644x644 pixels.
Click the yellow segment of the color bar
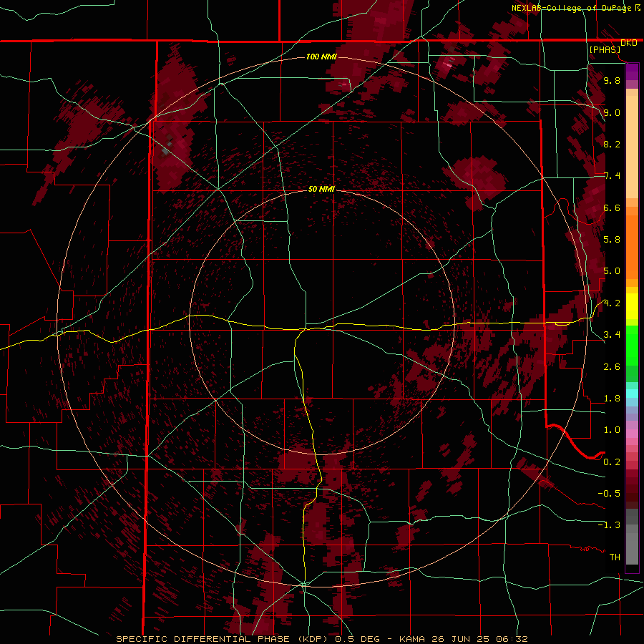[x=632, y=306]
